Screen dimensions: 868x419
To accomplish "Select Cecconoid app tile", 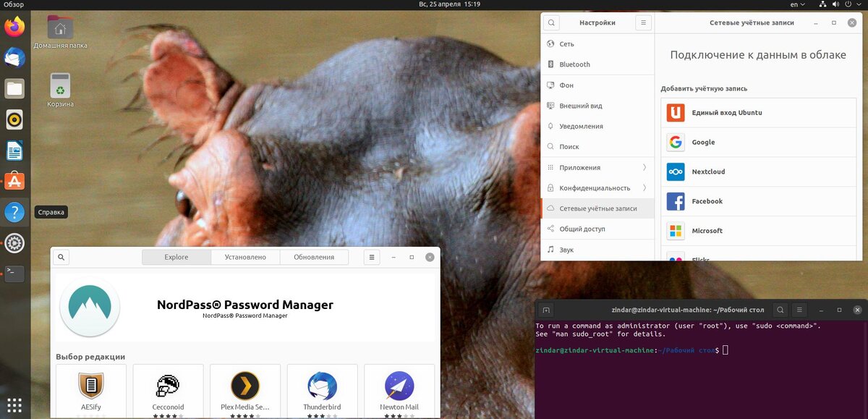I will pyautogui.click(x=169, y=391).
